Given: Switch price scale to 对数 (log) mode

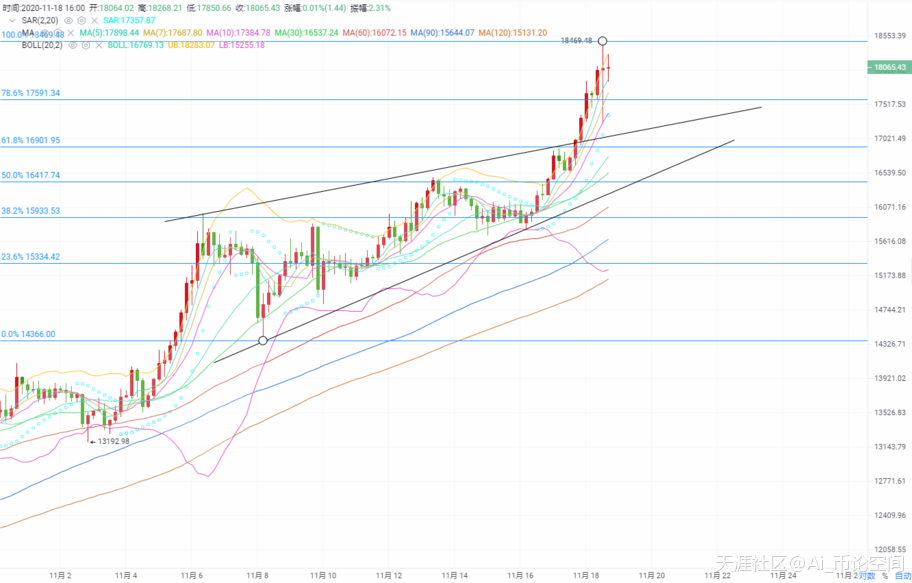Looking at the screenshot, I should [867, 575].
